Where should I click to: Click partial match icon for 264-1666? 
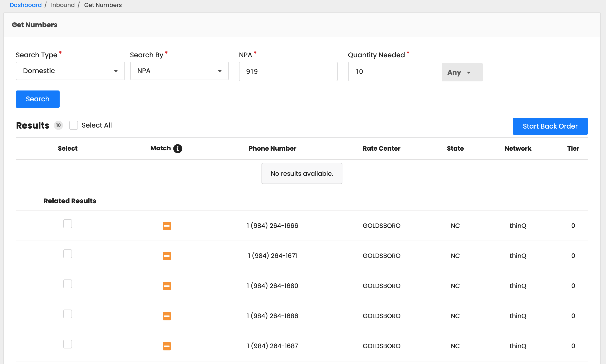[x=167, y=226]
